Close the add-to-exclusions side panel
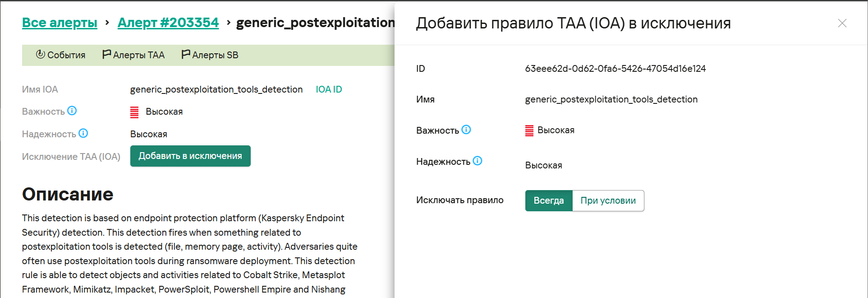The height and width of the screenshot is (298, 868). pos(842,23)
